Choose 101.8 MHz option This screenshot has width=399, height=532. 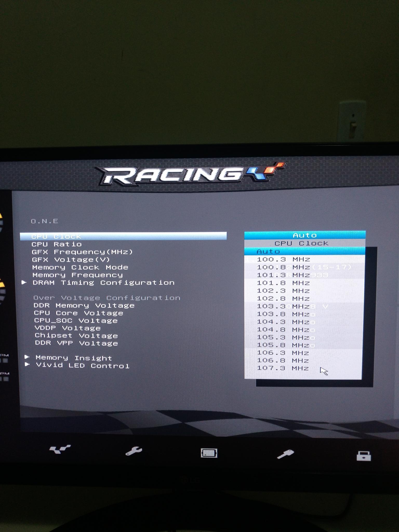[304, 283]
